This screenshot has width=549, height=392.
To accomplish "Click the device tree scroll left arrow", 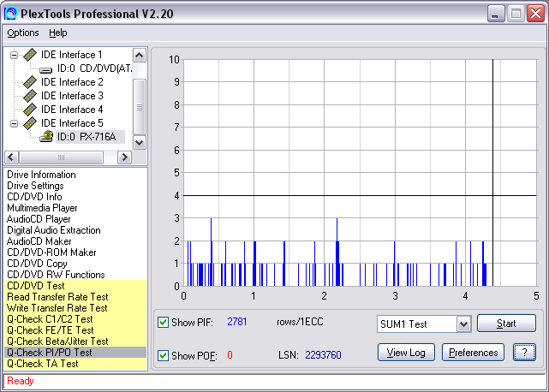I will (11, 157).
